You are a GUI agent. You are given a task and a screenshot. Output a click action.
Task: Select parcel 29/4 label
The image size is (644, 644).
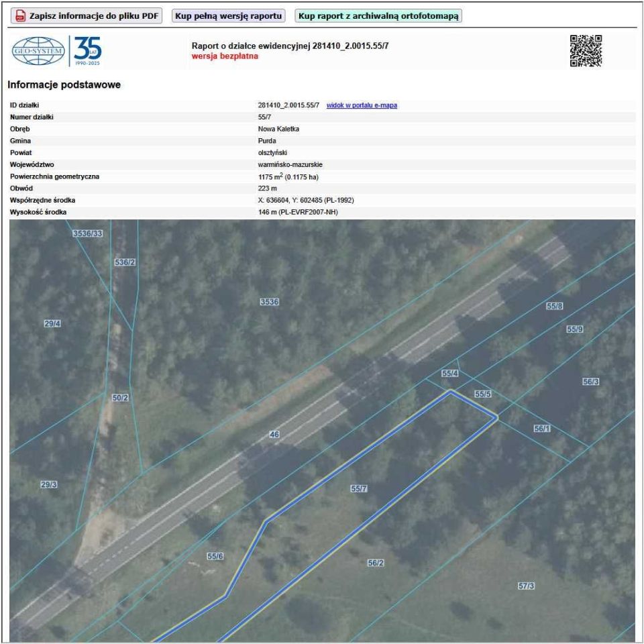tap(52, 323)
